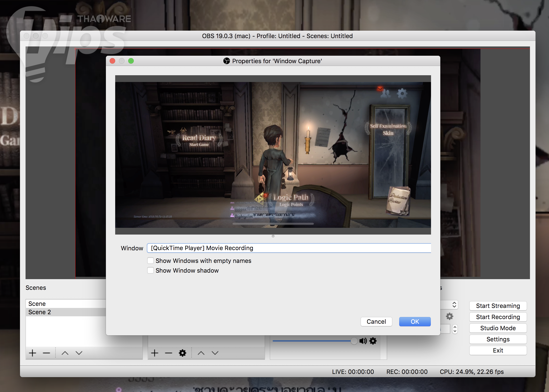This screenshot has height=392, width=549.
Task: Add a new source with plus icon
Action: [x=155, y=353]
